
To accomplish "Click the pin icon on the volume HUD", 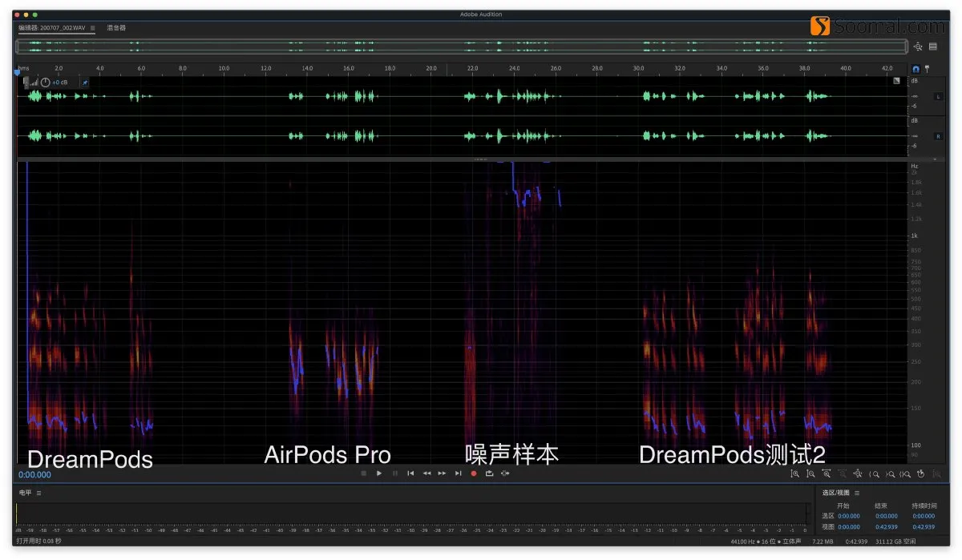I will tap(85, 82).
